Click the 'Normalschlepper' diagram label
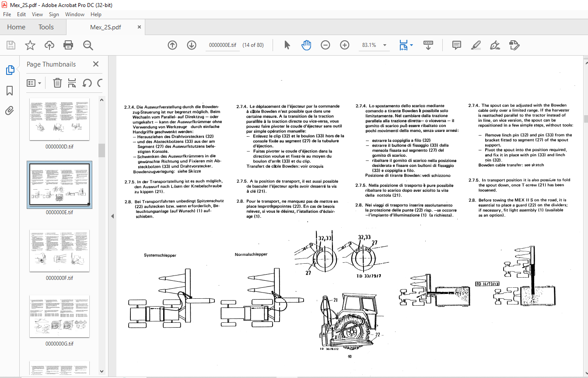The image size is (588, 378). [x=251, y=254]
